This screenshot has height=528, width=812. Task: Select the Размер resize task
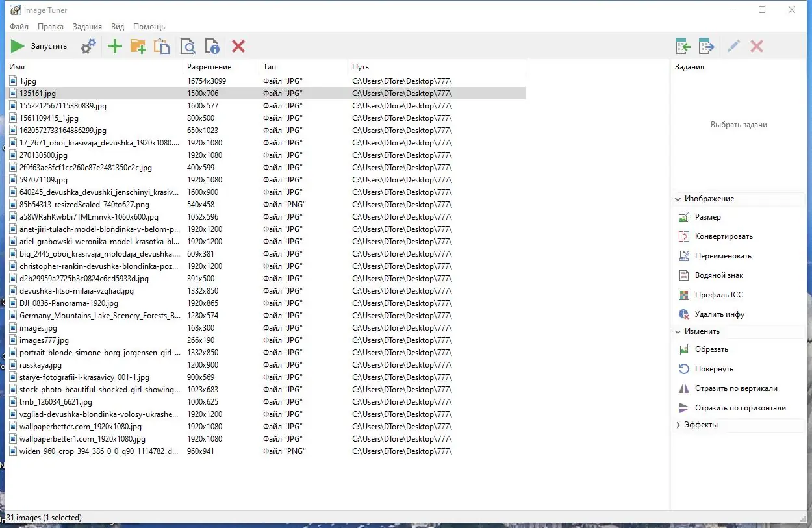(x=707, y=217)
